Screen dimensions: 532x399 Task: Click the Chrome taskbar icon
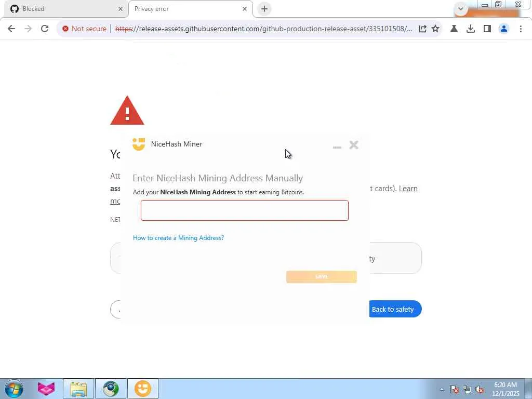111,389
